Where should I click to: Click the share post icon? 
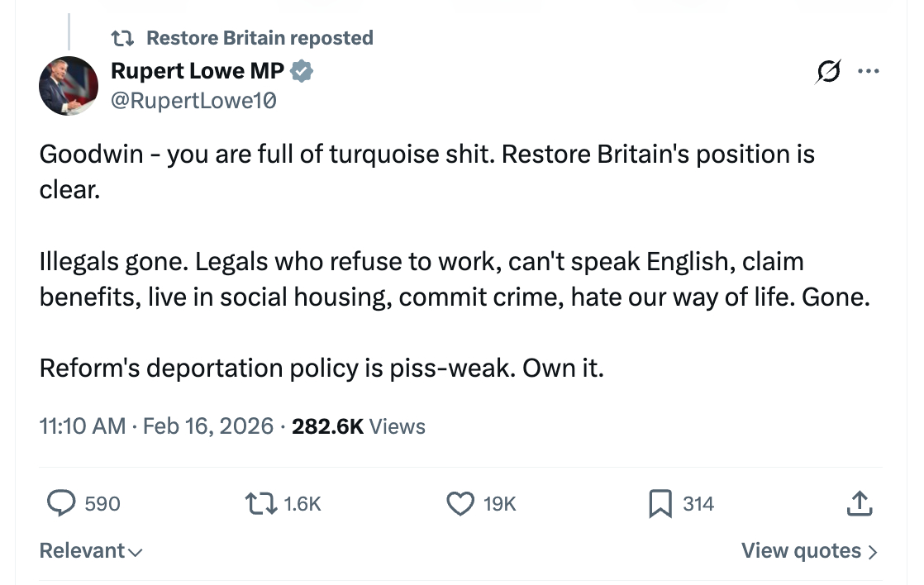(x=859, y=503)
